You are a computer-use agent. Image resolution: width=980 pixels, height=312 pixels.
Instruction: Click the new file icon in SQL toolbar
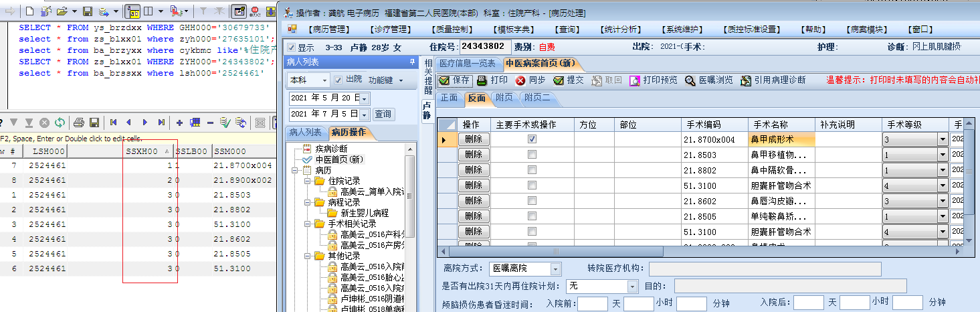pyautogui.click(x=29, y=11)
